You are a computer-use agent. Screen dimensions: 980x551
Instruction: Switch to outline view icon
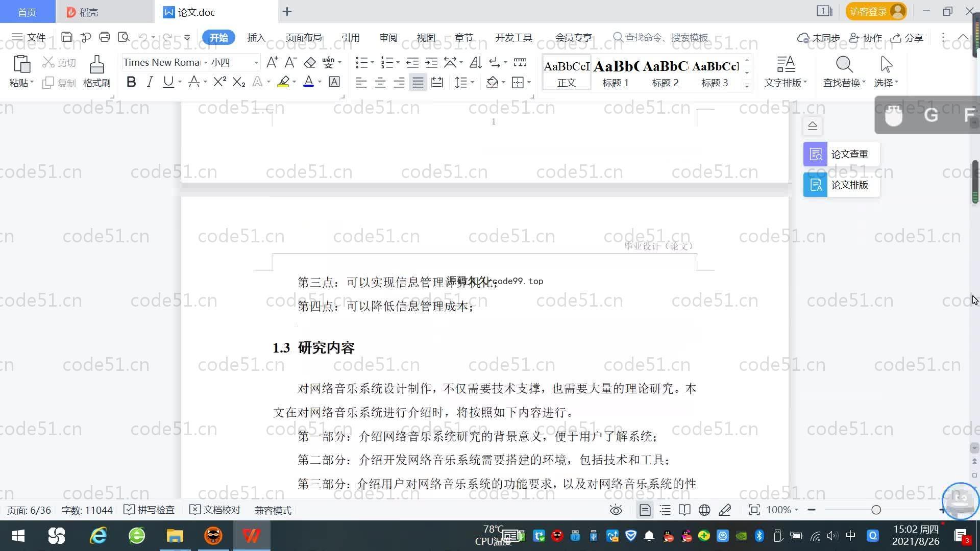point(665,510)
